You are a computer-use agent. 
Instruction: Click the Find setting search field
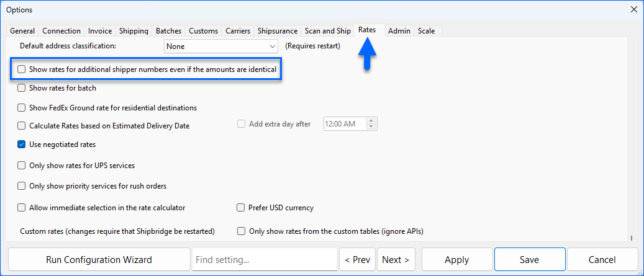click(x=265, y=260)
